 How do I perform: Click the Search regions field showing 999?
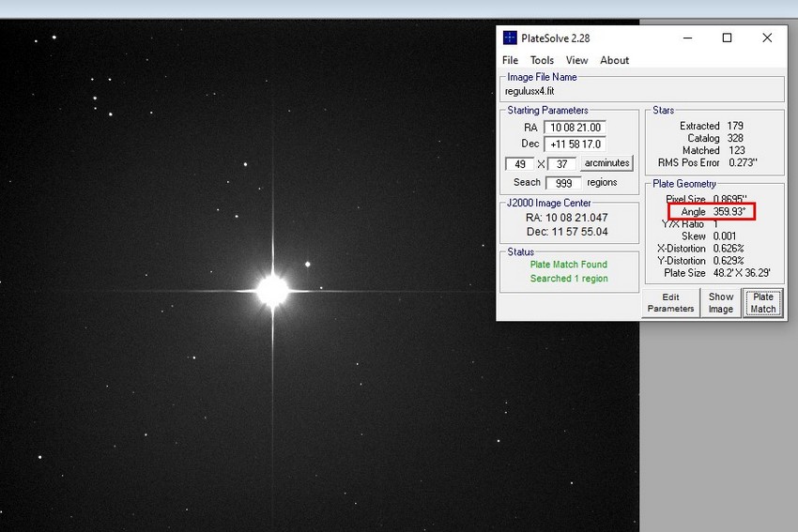click(x=563, y=183)
